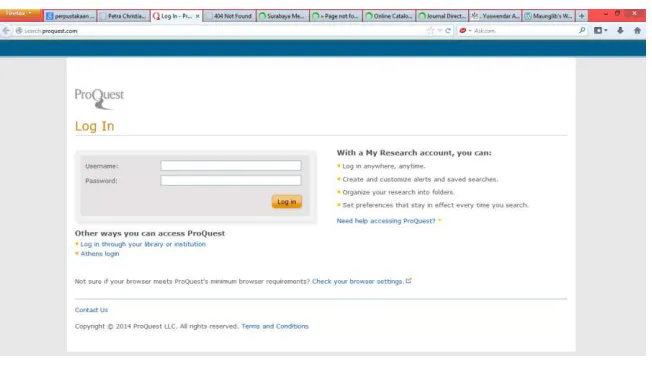Click the Username input field
Screen dimensions: 652x368
[x=231, y=165]
